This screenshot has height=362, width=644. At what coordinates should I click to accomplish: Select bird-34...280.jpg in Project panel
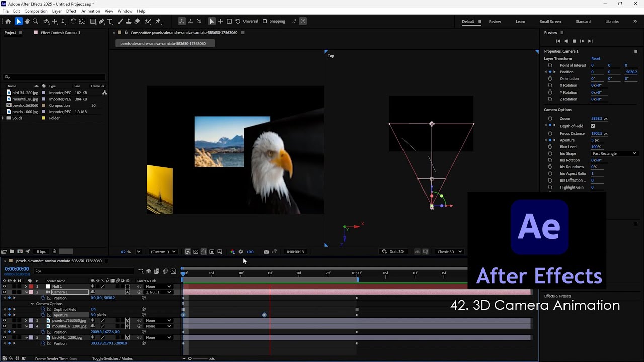pyautogui.click(x=25, y=93)
